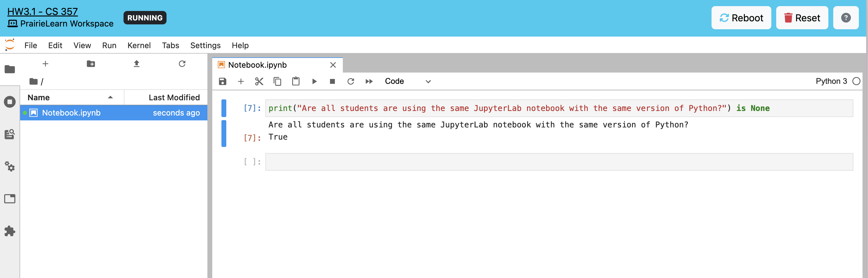Open the Help menu
This screenshot has height=278, width=868.
click(240, 45)
